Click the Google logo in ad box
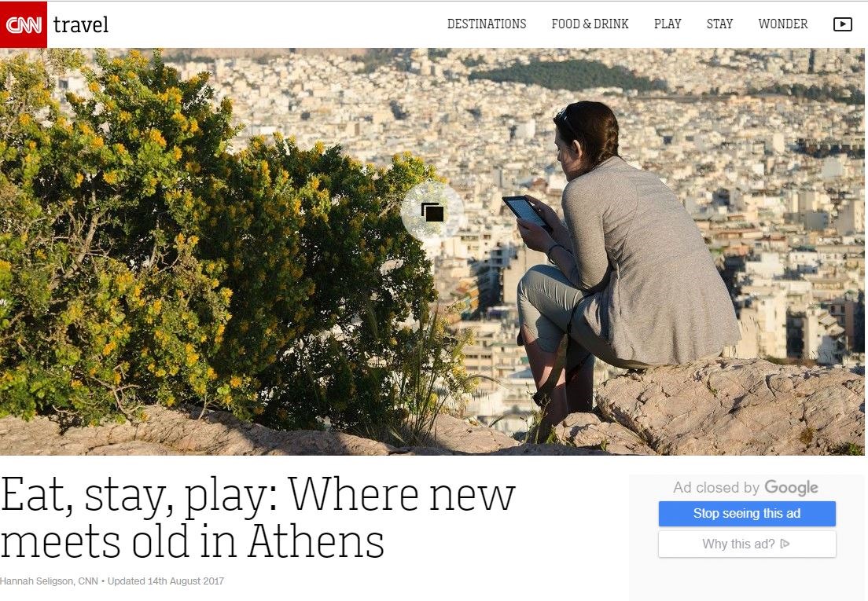 pos(791,488)
